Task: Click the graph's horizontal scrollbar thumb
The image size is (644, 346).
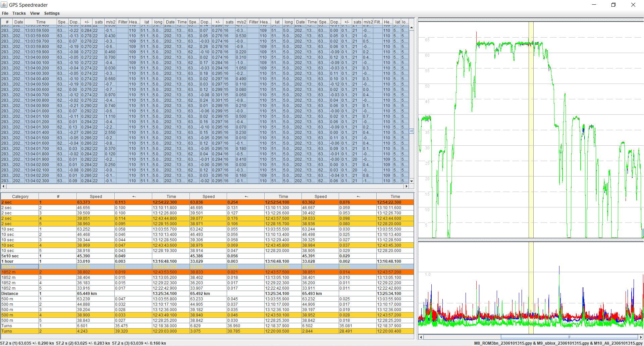Action: click(x=569, y=337)
